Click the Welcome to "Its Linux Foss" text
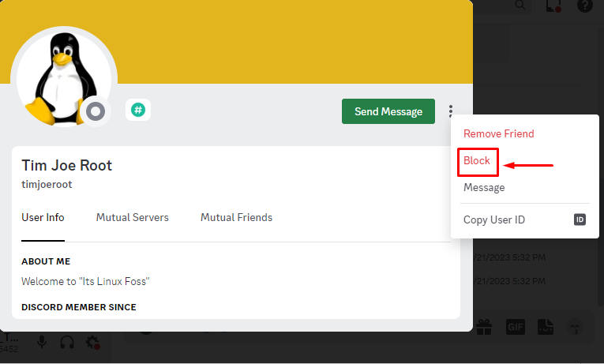This screenshot has height=364, width=604. coord(85,282)
